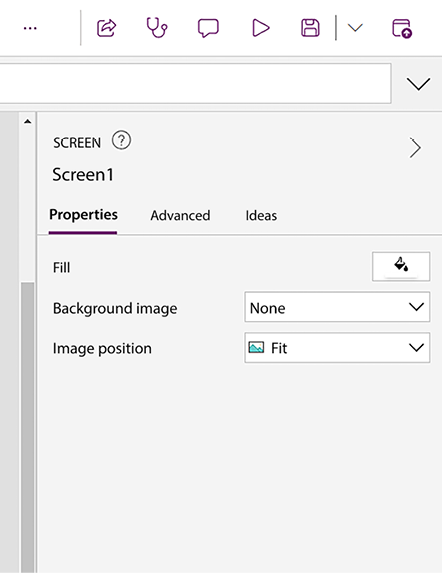Open the more options ellipsis menu
Viewport: 442px width, 573px height.
tap(30, 28)
